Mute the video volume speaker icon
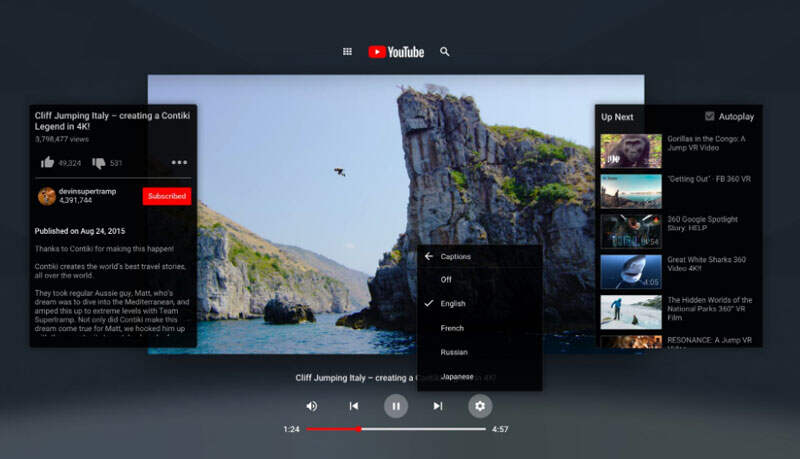This screenshot has height=459, width=800. click(x=312, y=406)
